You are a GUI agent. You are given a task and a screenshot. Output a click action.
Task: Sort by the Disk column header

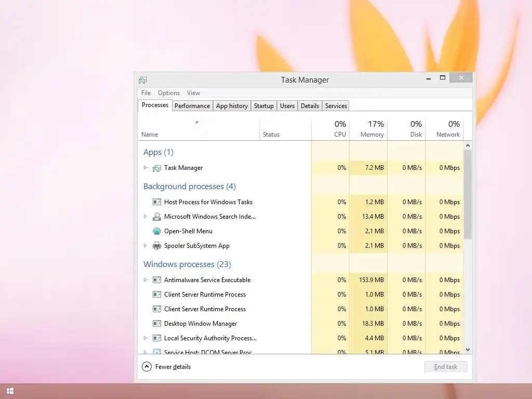406,129
